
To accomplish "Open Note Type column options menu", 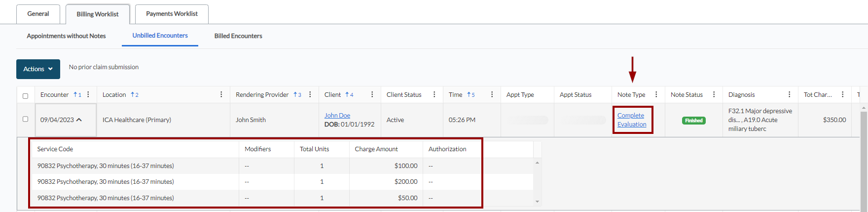I will [656, 94].
